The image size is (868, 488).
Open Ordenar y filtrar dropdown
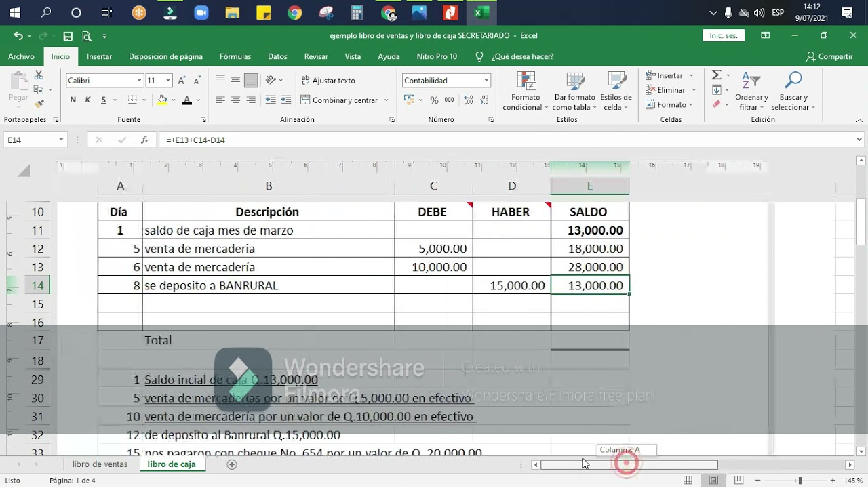pyautogui.click(x=751, y=91)
